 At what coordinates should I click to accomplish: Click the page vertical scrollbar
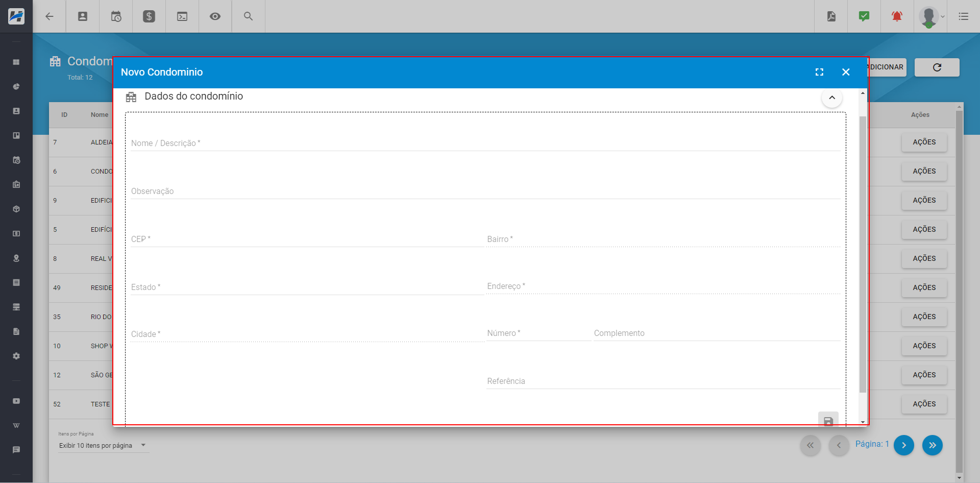(959, 292)
